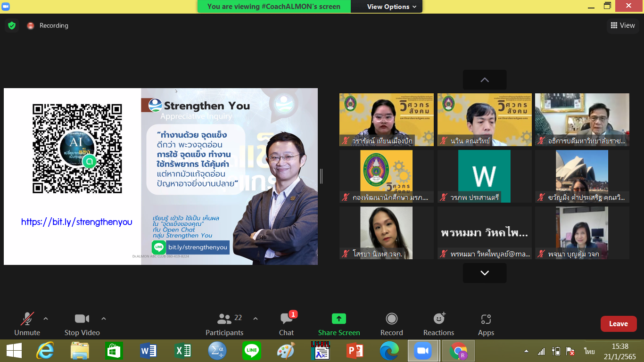The image size is (644, 362).
Task: Open Microsoft Excel from taskbar
Action: pos(183,351)
